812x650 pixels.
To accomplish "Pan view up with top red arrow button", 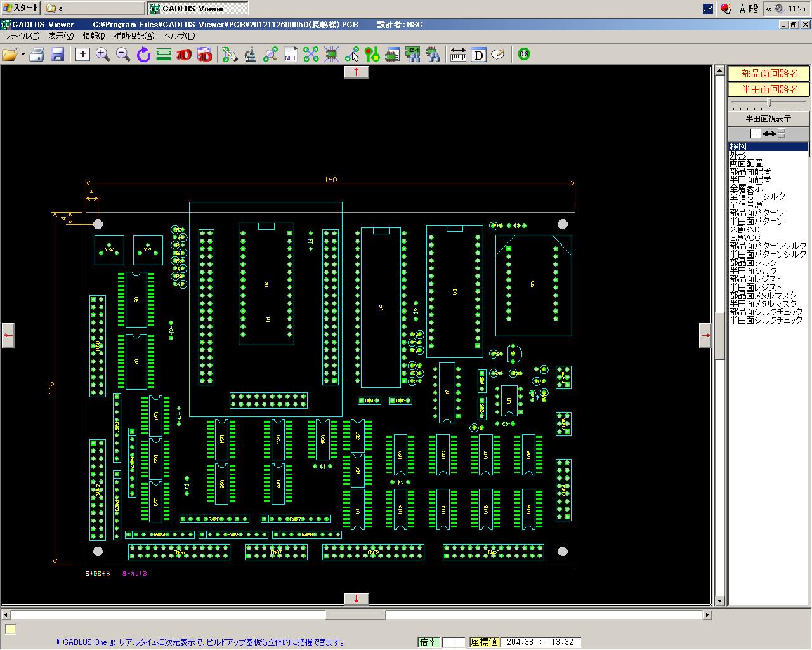I will pyautogui.click(x=356, y=72).
